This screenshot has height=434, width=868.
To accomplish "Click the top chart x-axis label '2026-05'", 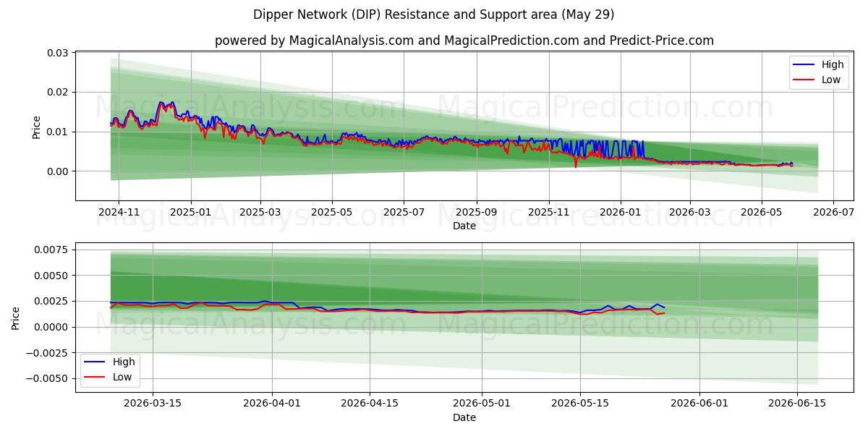I will 761,213.
